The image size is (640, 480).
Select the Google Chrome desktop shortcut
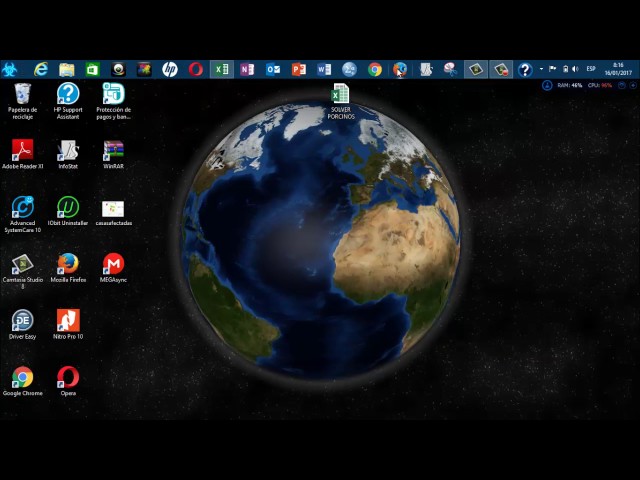22,381
